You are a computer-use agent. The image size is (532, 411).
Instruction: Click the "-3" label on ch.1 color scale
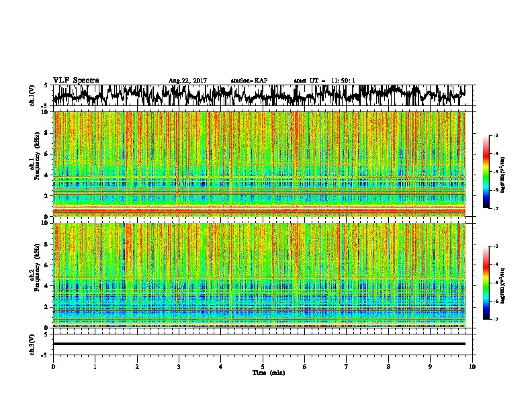click(495, 135)
